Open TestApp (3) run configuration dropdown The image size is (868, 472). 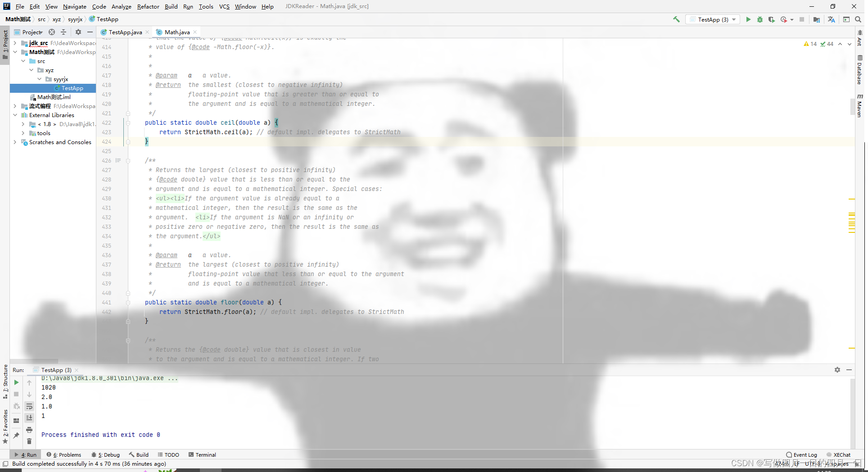point(713,19)
